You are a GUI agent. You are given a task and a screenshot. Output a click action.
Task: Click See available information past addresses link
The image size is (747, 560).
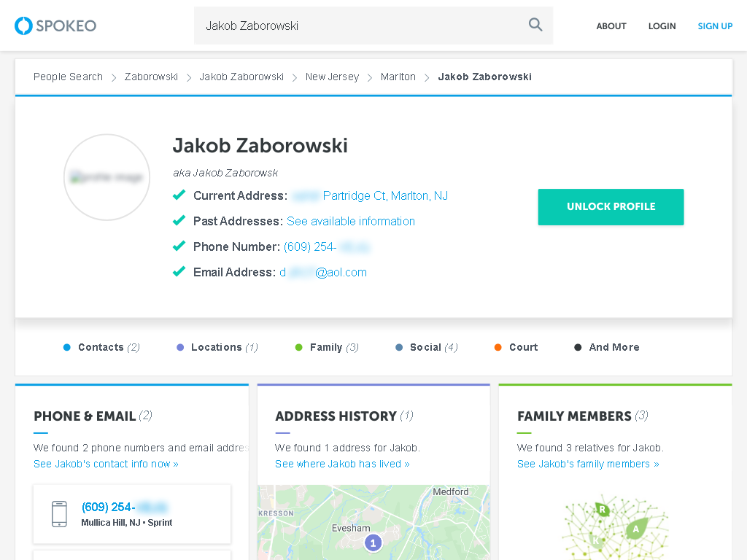(x=351, y=222)
